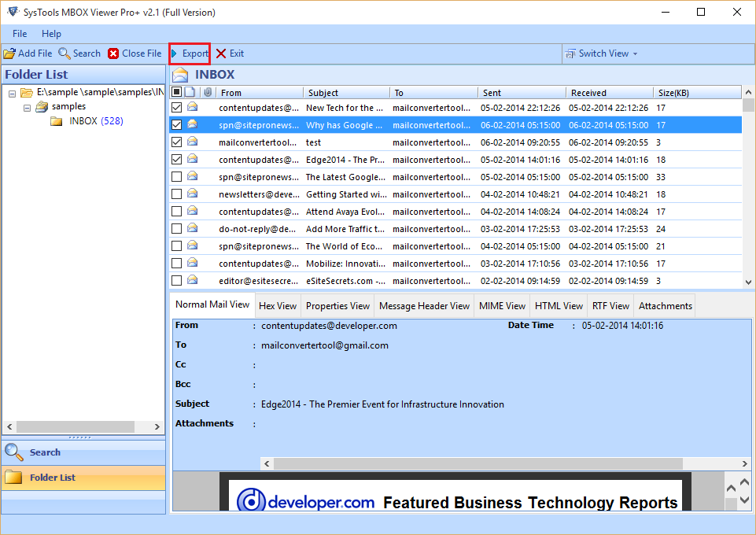
Task: Switch to Properties View tab
Action: click(337, 306)
